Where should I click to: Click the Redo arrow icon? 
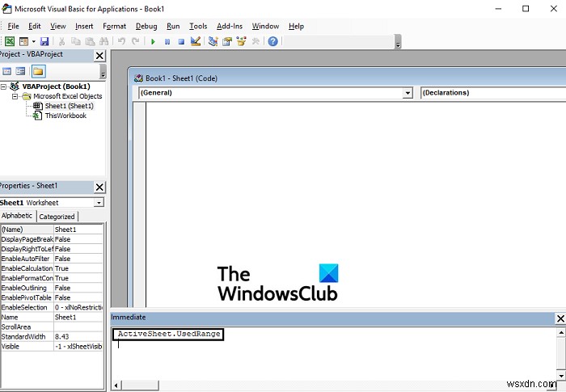135,41
